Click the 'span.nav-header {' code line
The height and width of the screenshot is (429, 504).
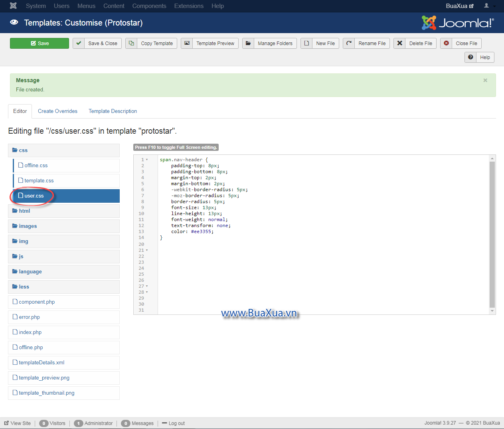tap(184, 160)
